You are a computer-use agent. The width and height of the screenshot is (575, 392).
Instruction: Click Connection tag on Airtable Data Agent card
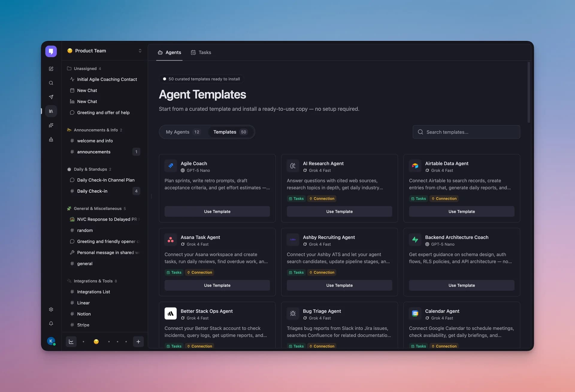[444, 199]
